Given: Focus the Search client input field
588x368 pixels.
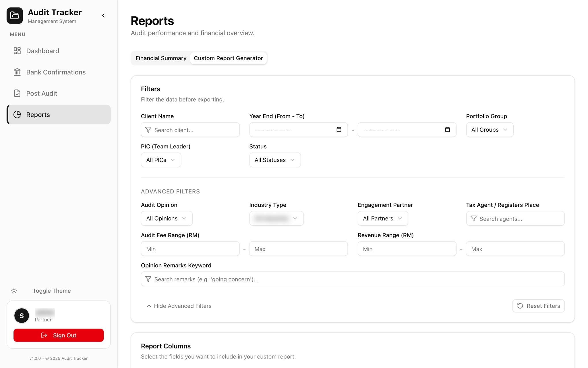Looking at the screenshot, I should coord(190,130).
